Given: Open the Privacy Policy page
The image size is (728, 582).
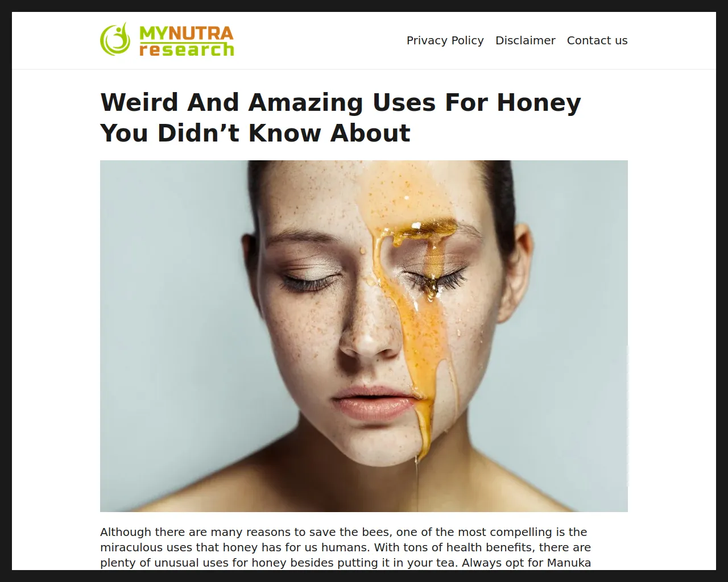Looking at the screenshot, I should coord(445,40).
